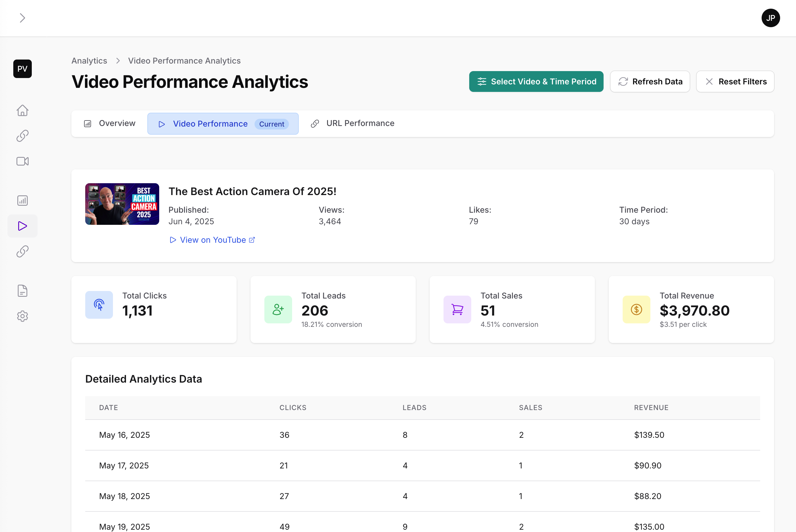Click the SALES column header
This screenshot has height=532, width=796.
530,408
